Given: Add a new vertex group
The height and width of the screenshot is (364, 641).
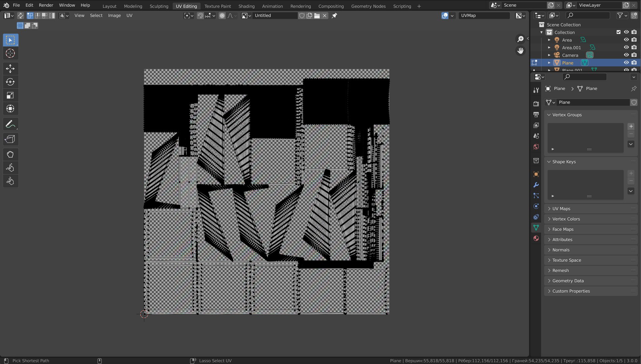Looking at the screenshot, I should click(x=631, y=126).
